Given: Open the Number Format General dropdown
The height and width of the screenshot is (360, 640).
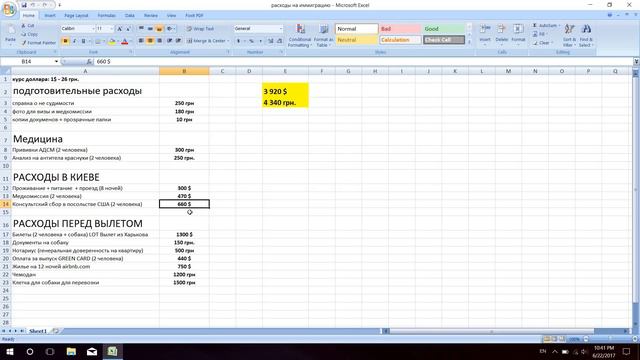Looking at the screenshot, I should (280, 29).
